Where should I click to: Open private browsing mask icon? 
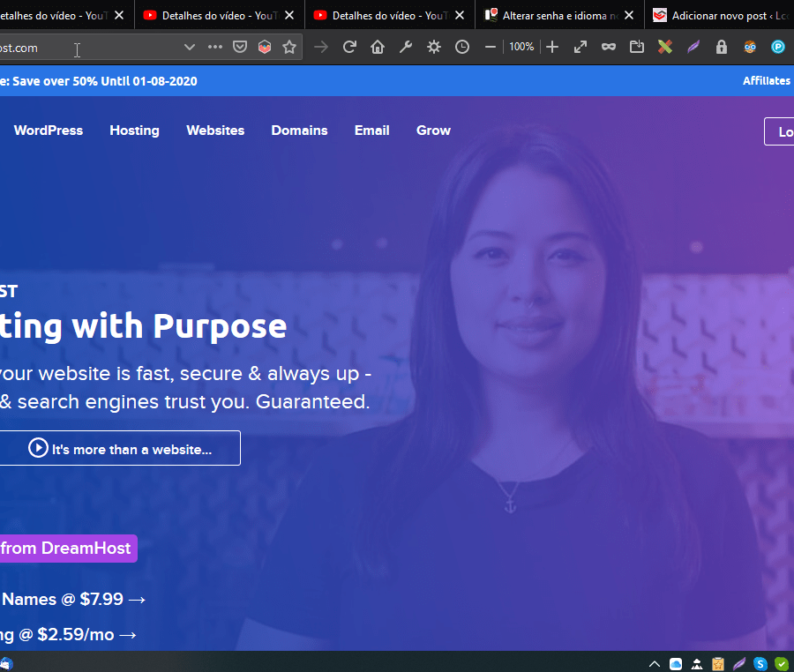609,47
